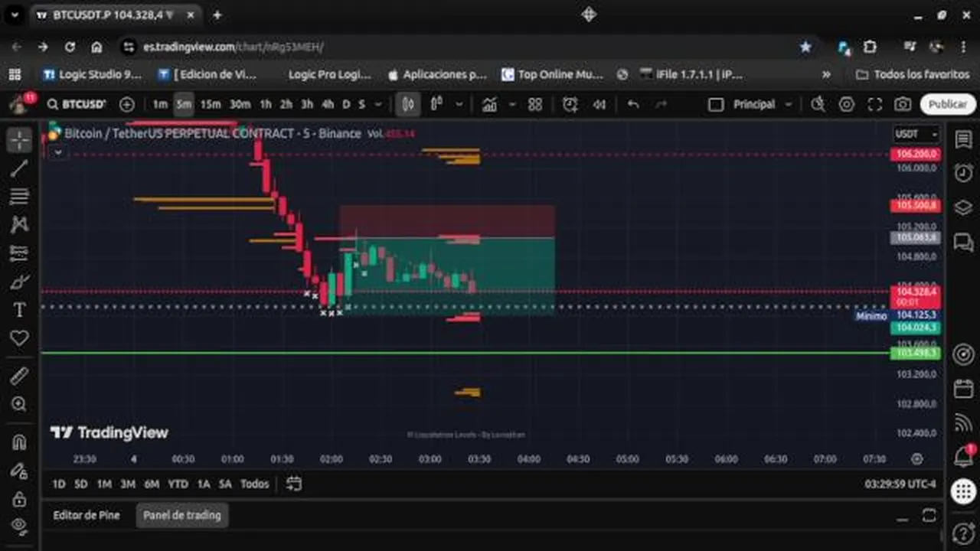Open the chart settings gear
Screen dimensions: 980x551
(846, 104)
